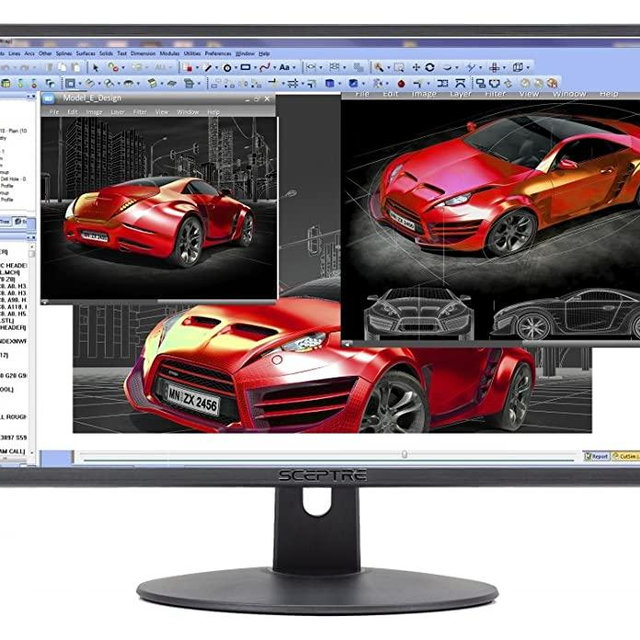The height and width of the screenshot is (640, 640).
Task: Open the Lines menu
Action: pyautogui.click(x=14, y=53)
